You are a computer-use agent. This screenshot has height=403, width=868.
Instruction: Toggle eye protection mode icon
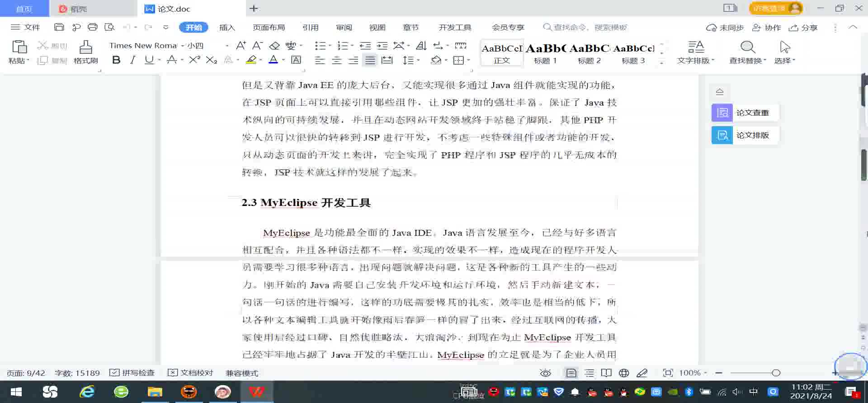coord(546,373)
